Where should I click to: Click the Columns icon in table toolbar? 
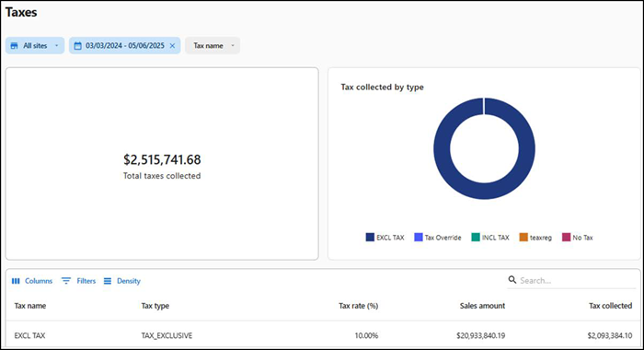[x=16, y=281]
